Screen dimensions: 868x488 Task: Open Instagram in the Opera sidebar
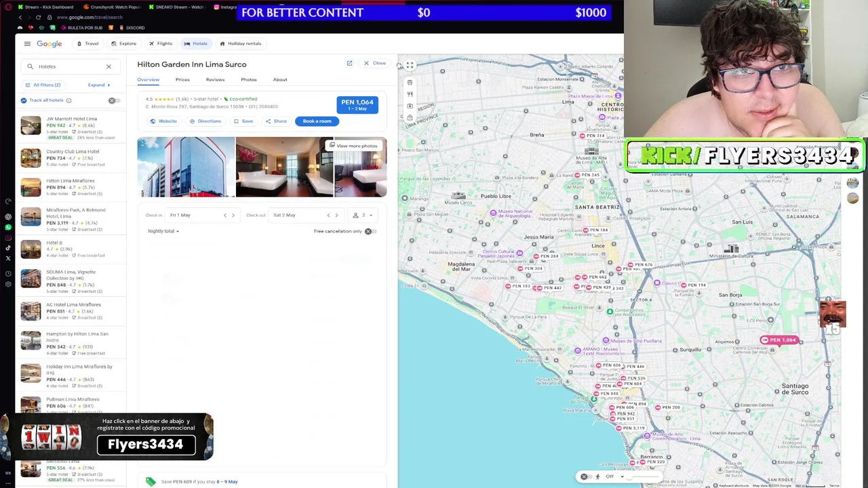pyautogui.click(x=8, y=237)
